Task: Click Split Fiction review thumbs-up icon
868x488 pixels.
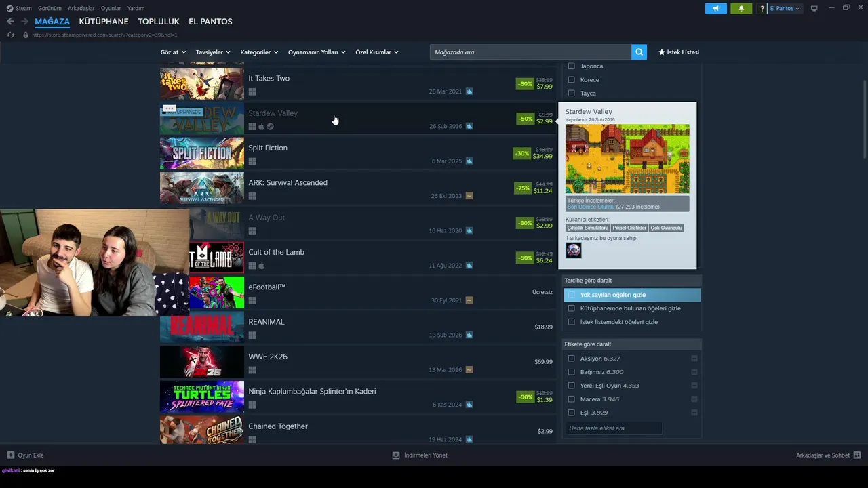Action: 469,161
